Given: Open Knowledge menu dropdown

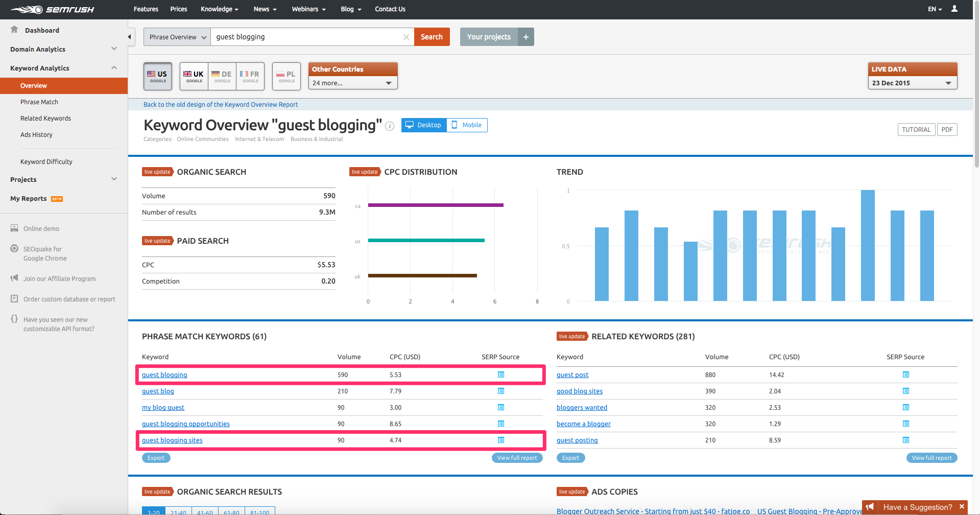Looking at the screenshot, I should [x=220, y=9].
